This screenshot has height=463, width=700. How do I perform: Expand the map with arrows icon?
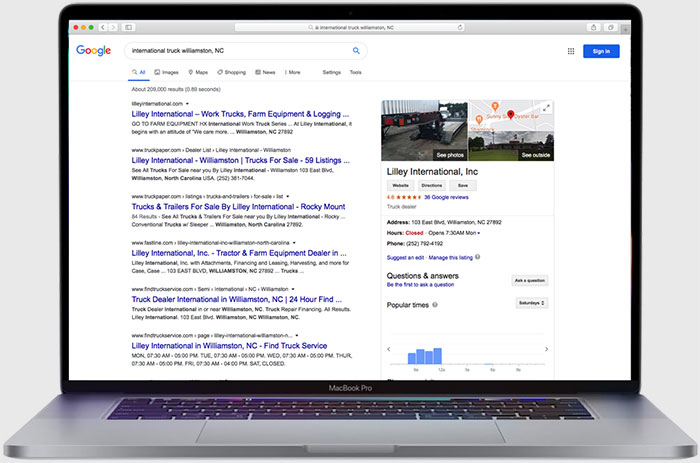(546, 108)
